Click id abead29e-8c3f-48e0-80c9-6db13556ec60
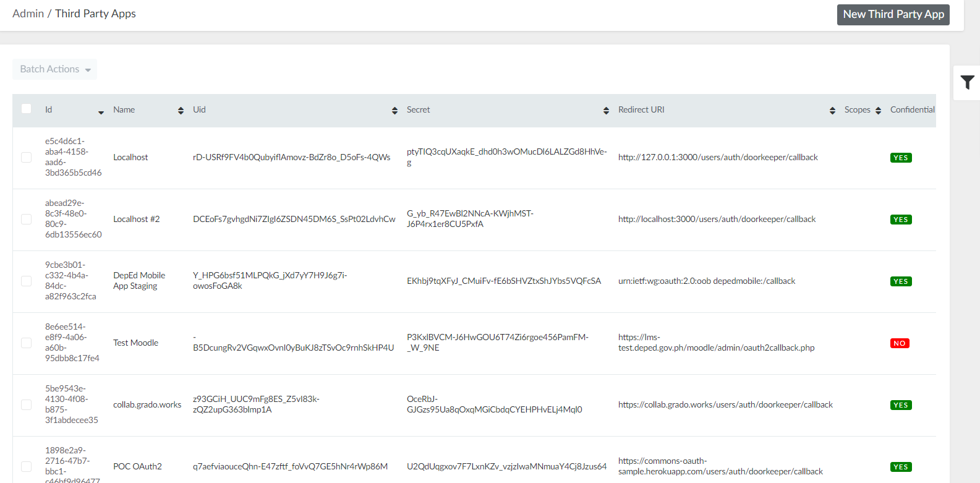 pyautogui.click(x=73, y=219)
